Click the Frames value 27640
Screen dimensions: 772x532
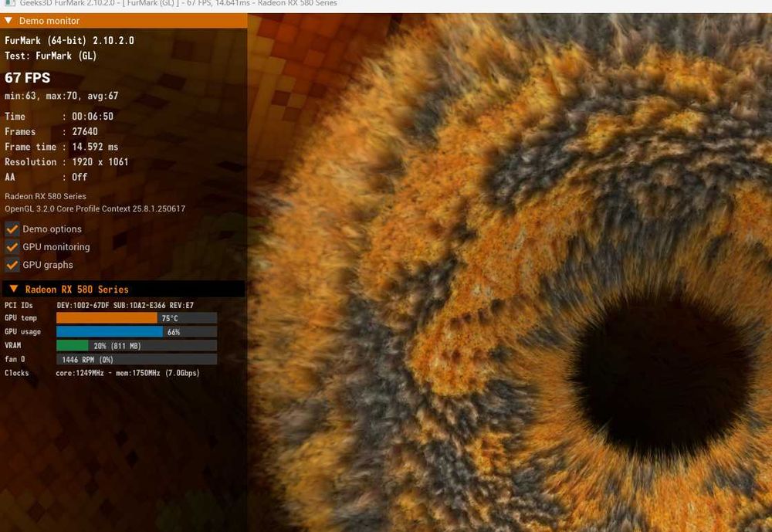tap(85, 131)
